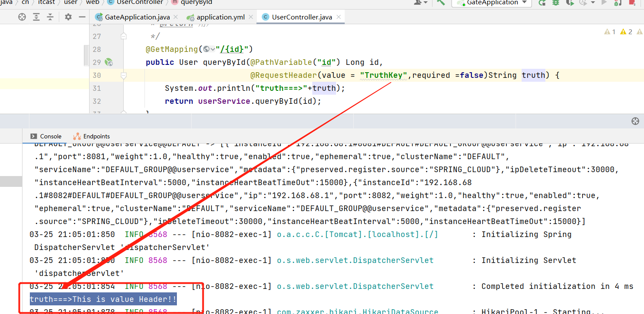Screen dimensions: 644x314
Task: Click the run gutter icon on line 29
Action: coord(109,62)
